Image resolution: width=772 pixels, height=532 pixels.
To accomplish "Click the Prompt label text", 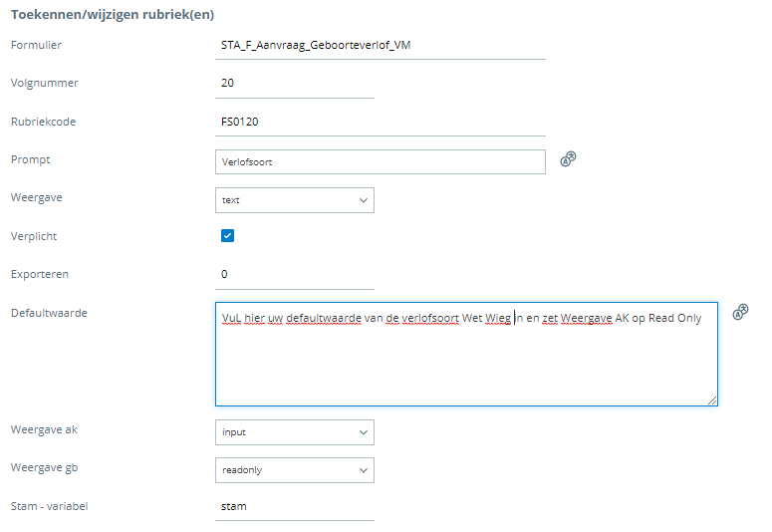I will click(x=30, y=159).
